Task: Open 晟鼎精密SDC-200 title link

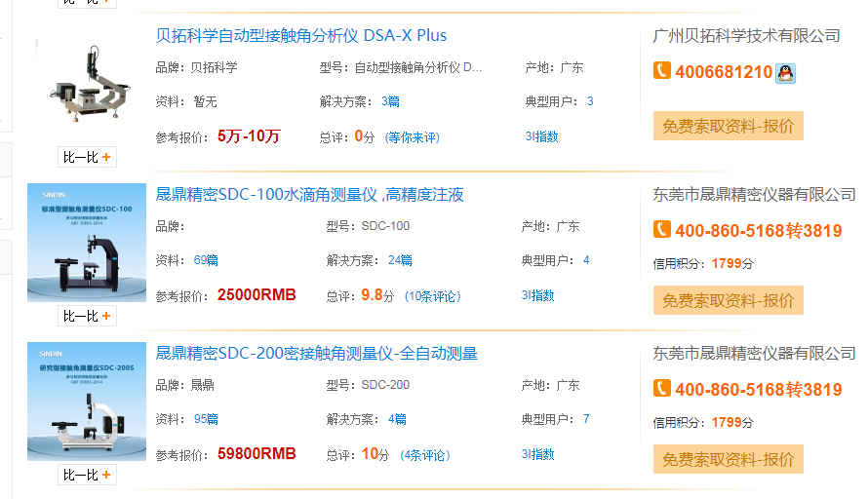Action: [317, 354]
